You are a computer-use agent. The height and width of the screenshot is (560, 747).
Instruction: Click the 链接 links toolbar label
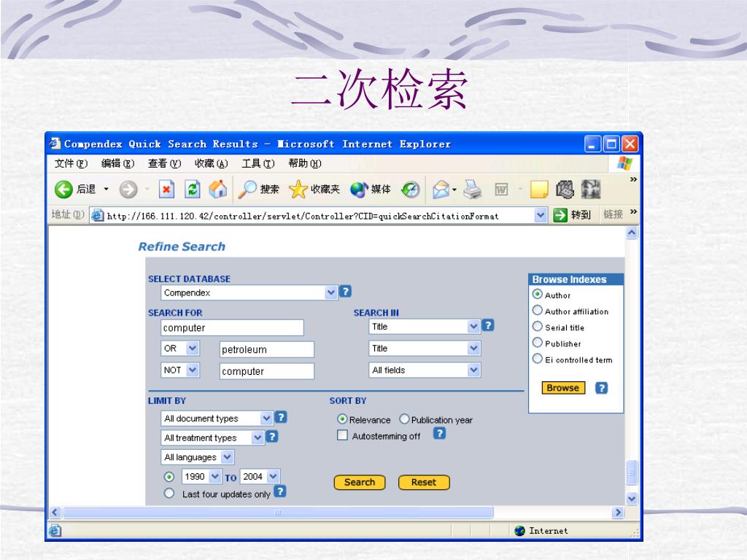[x=613, y=215]
